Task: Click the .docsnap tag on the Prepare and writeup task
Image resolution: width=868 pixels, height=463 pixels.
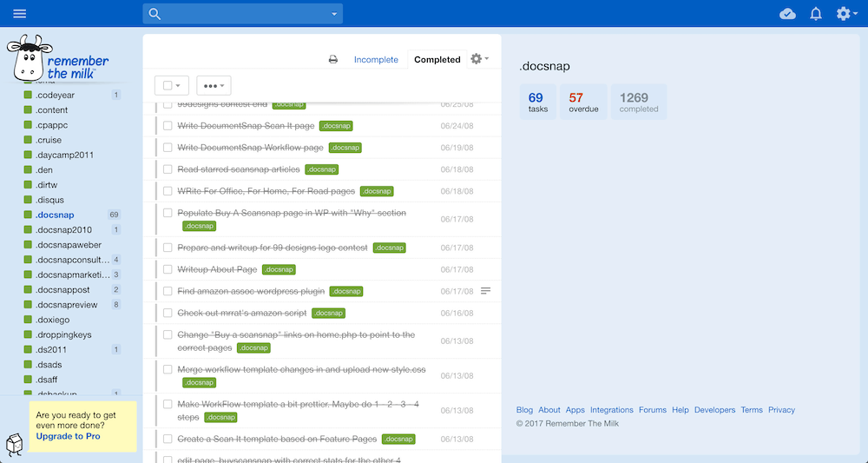Action: point(389,248)
